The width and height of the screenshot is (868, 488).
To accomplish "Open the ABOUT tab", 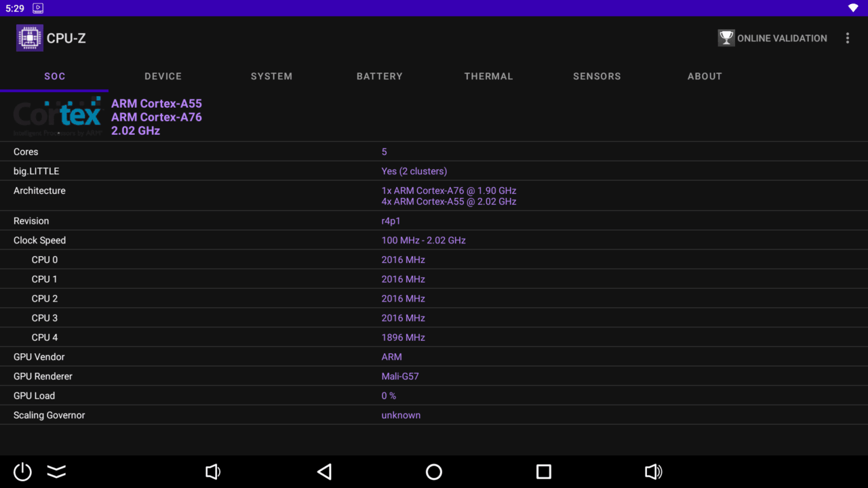I will pos(705,77).
